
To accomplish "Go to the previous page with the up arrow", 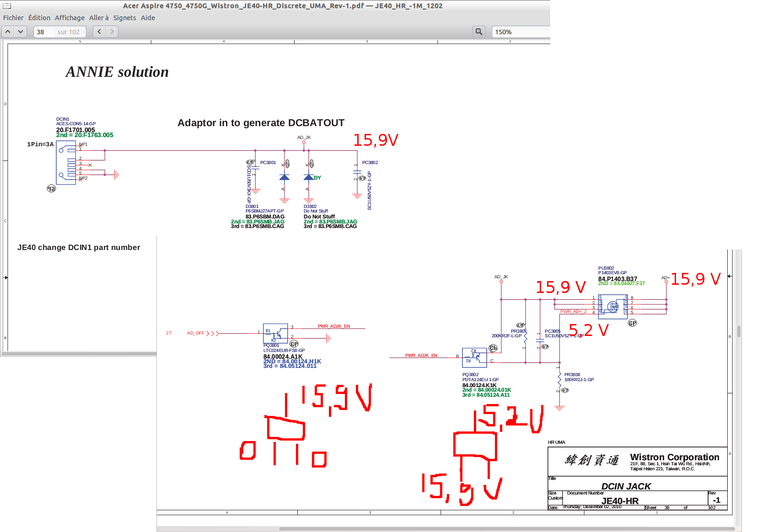I will (8, 32).
